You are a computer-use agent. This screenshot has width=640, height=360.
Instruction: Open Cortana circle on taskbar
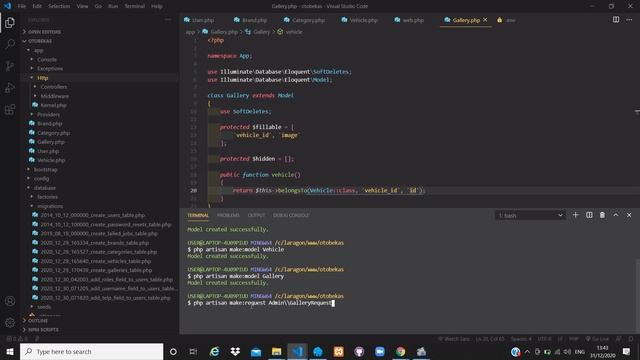tap(173, 351)
